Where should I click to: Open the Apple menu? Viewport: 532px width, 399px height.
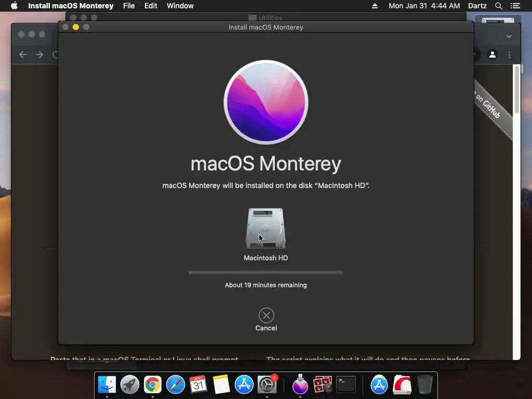14,6
